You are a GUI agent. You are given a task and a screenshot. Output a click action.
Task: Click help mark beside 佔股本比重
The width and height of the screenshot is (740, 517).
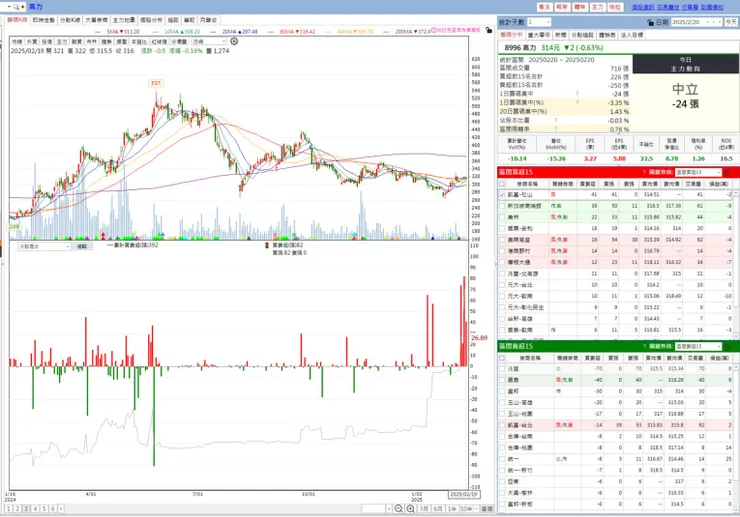point(555,120)
